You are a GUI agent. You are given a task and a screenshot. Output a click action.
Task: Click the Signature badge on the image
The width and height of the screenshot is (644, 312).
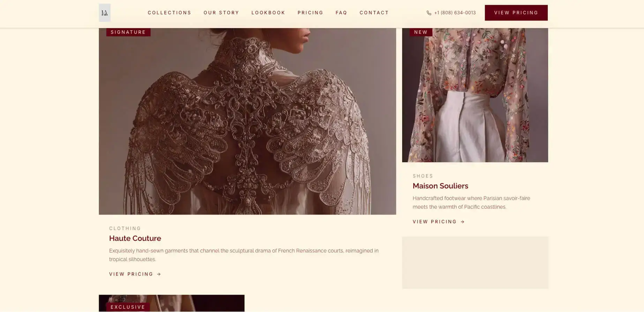pos(128,32)
